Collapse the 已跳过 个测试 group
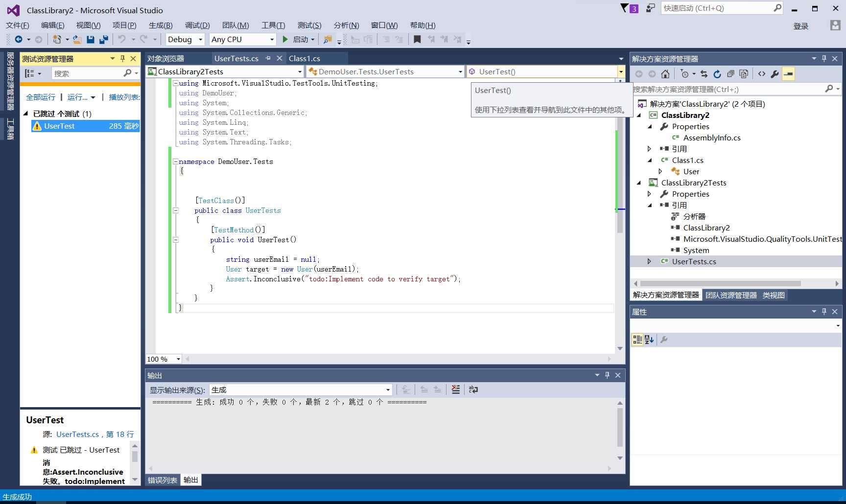The image size is (846, 504). click(x=26, y=114)
